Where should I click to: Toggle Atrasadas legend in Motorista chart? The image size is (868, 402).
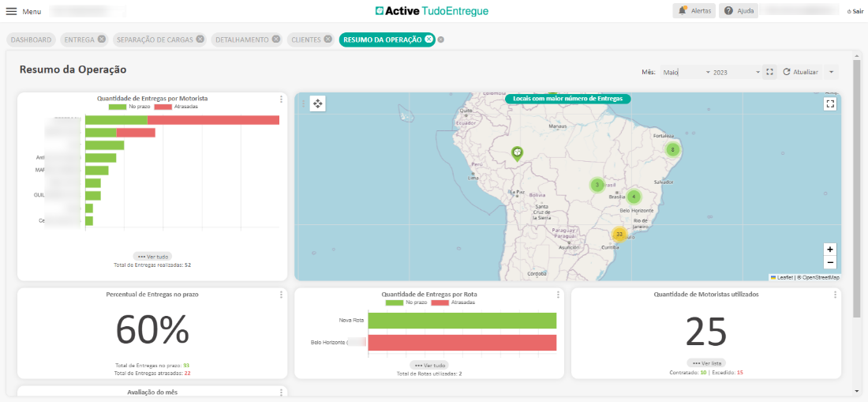176,107
